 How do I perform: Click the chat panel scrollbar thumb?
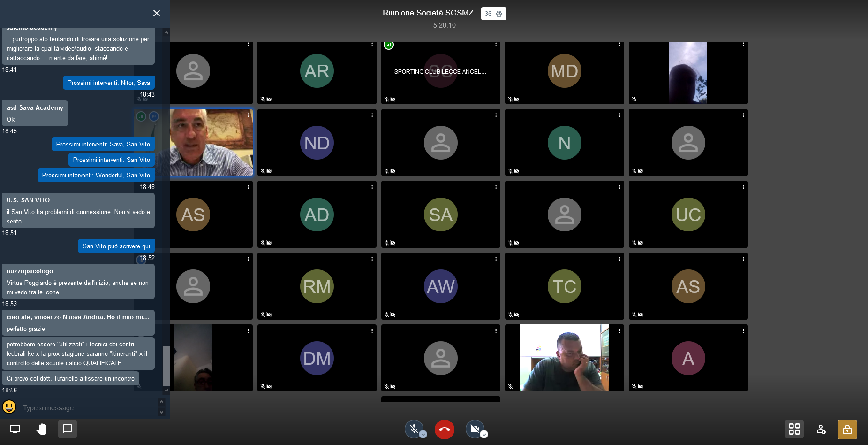[166, 365]
